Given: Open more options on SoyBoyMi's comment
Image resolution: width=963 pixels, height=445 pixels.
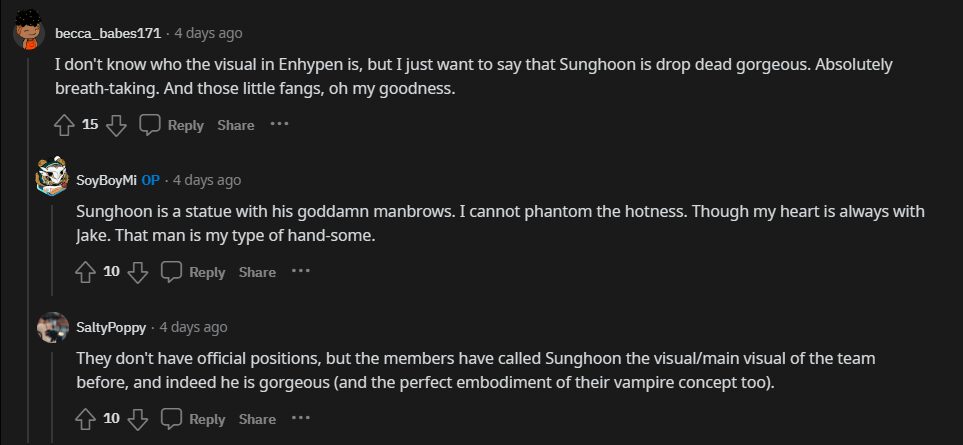Looking at the screenshot, I should [301, 272].
